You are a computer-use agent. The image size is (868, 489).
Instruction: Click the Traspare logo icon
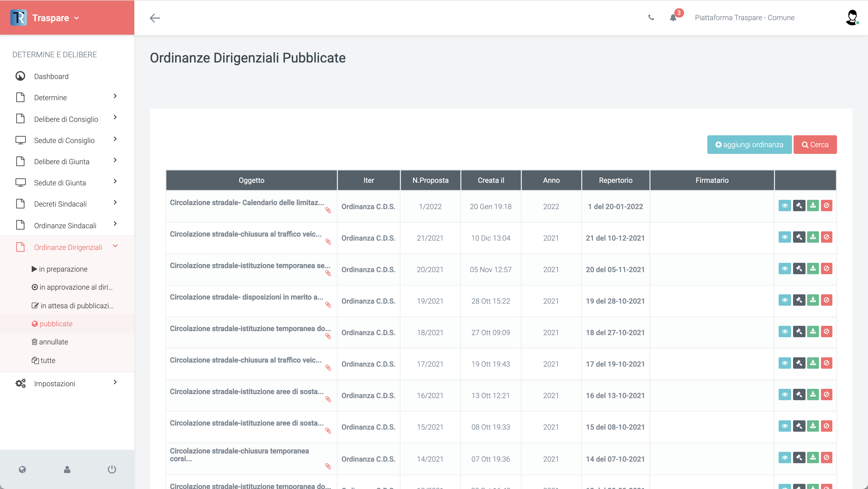(x=19, y=18)
